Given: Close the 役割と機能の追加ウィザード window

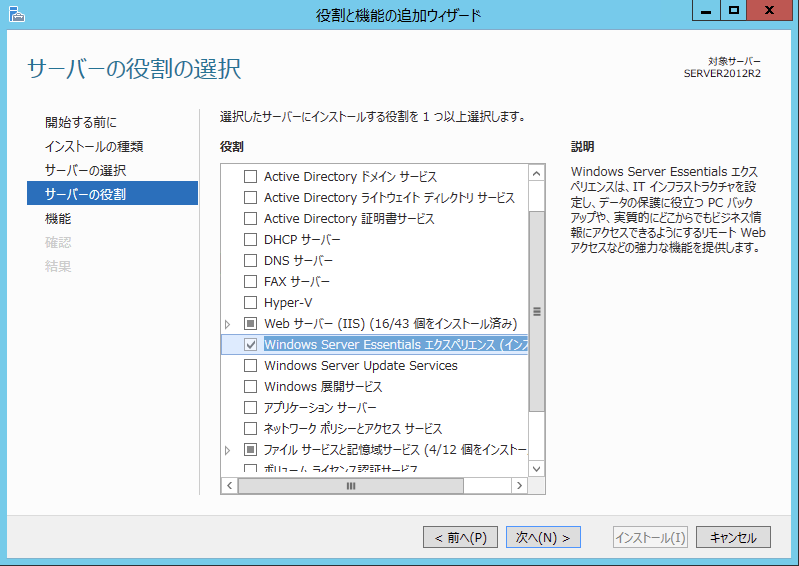Looking at the screenshot, I should pyautogui.click(x=769, y=10).
